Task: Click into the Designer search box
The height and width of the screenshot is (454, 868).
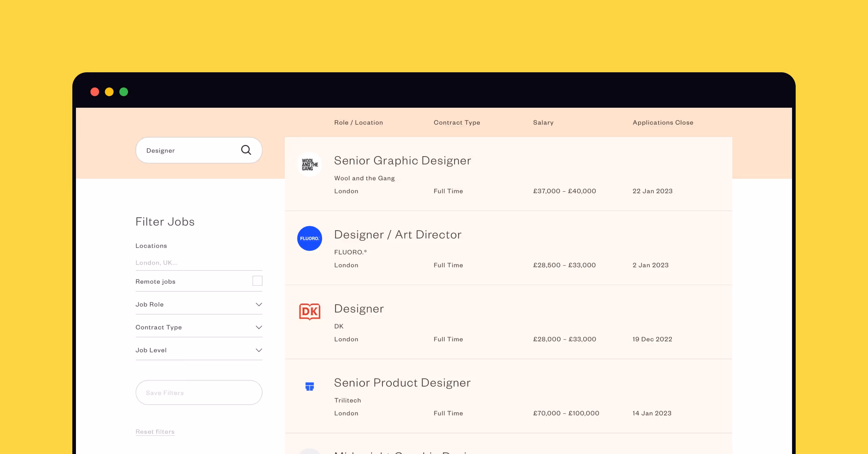Action: (188, 150)
